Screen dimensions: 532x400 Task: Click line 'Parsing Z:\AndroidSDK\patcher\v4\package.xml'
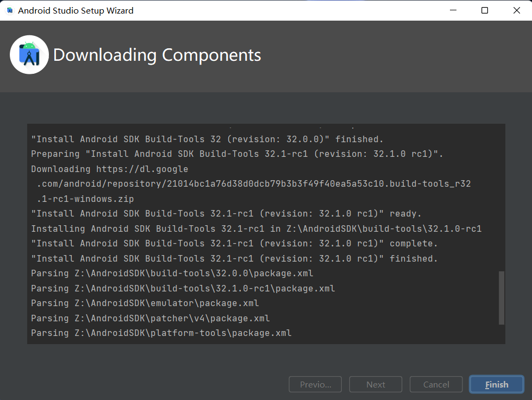pyautogui.click(x=151, y=318)
